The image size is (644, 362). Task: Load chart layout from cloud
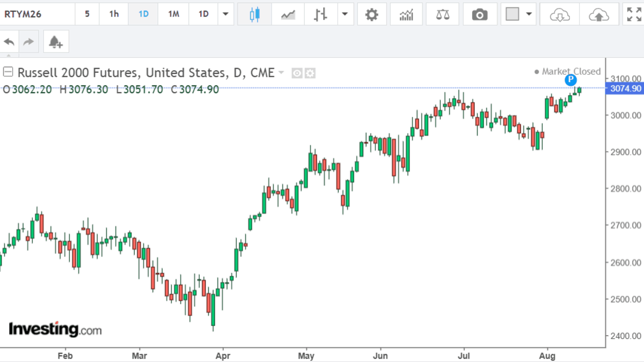560,15
